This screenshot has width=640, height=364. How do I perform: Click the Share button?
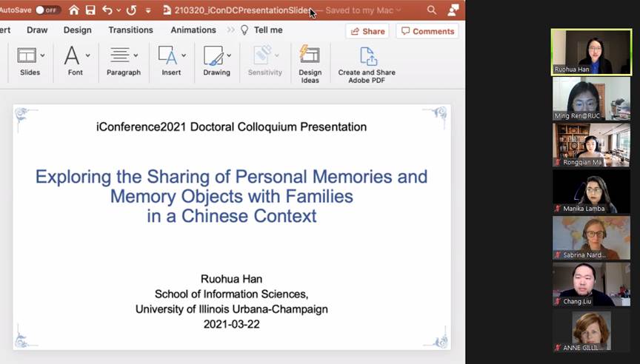(x=367, y=31)
